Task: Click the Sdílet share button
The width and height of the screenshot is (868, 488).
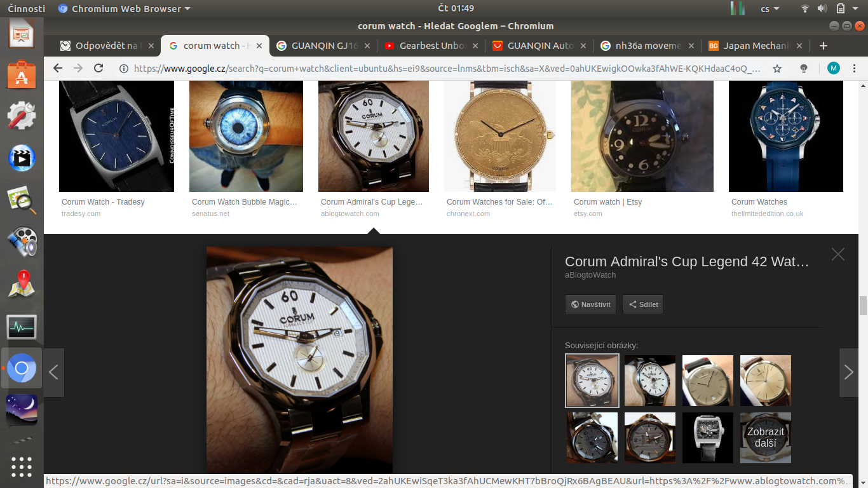Action: pos(643,304)
